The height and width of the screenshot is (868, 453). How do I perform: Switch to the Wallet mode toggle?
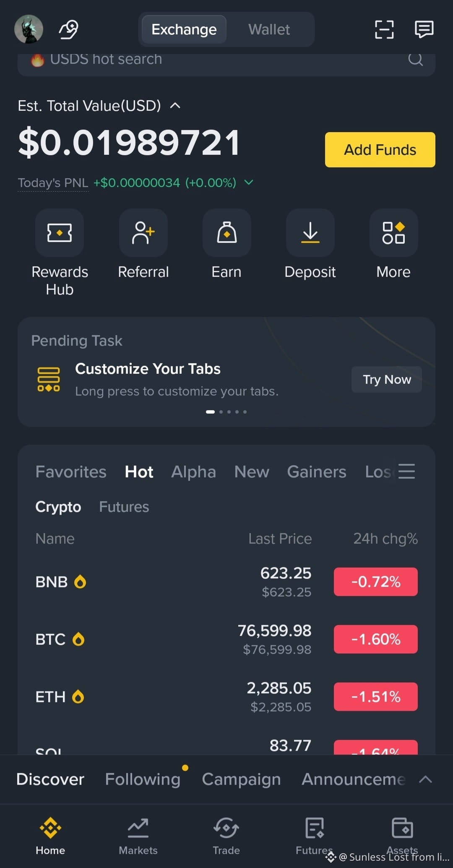coord(269,29)
